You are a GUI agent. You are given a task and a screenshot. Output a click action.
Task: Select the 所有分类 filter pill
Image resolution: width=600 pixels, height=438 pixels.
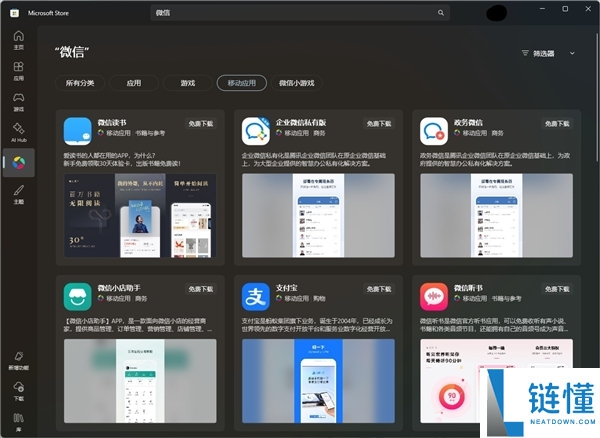click(80, 83)
